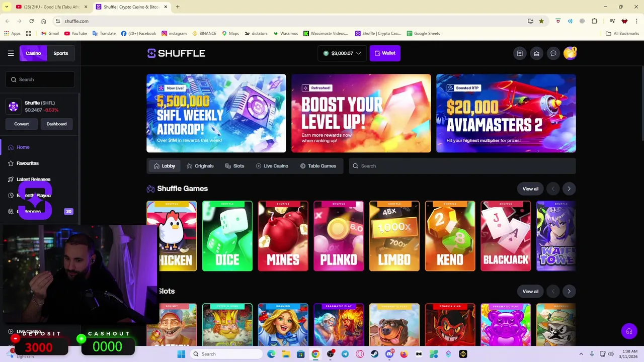This screenshot has height=362, width=644.
Task: Click the sidebar Search field
Action: point(40,79)
